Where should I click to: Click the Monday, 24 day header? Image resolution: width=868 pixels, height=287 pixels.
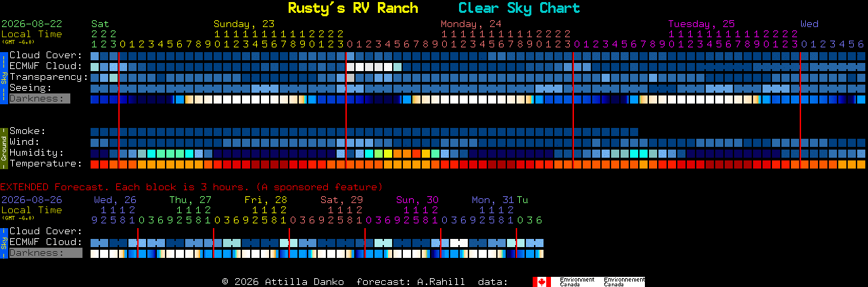(x=471, y=24)
